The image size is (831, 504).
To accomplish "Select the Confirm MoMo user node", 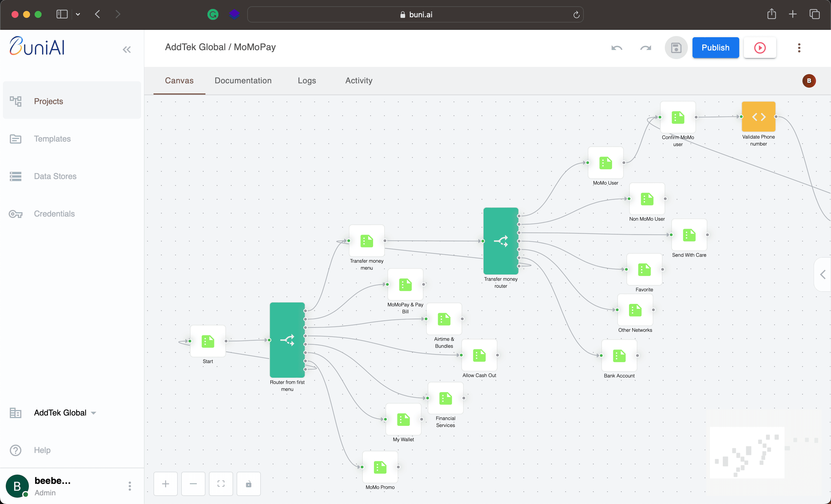I will [678, 117].
